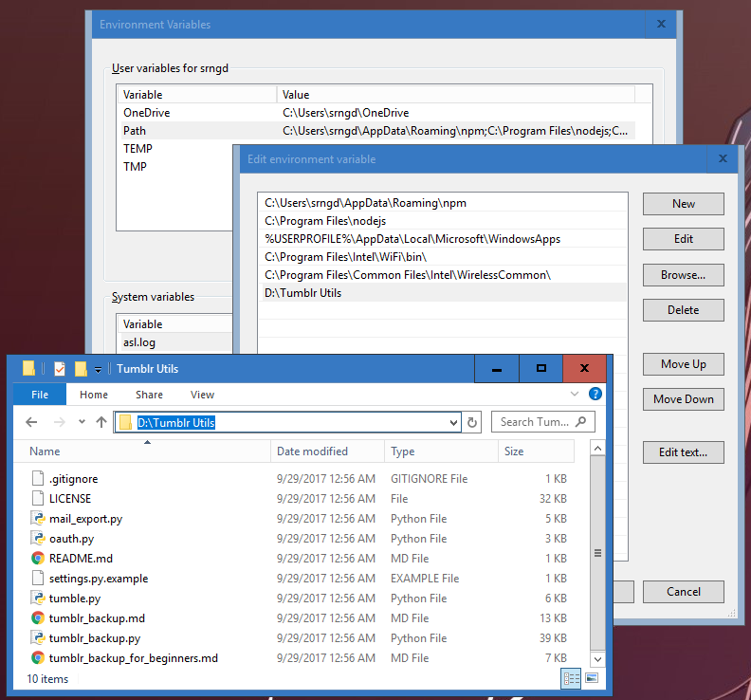Switch to the Home ribbon tab
This screenshot has height=700, width=751.
(x=93, y=395)
